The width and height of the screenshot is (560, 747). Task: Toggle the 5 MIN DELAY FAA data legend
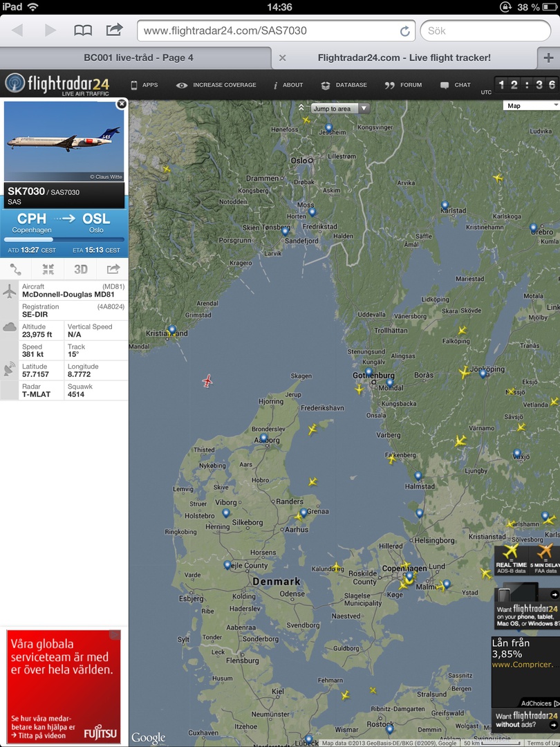[x=544, y=560]
